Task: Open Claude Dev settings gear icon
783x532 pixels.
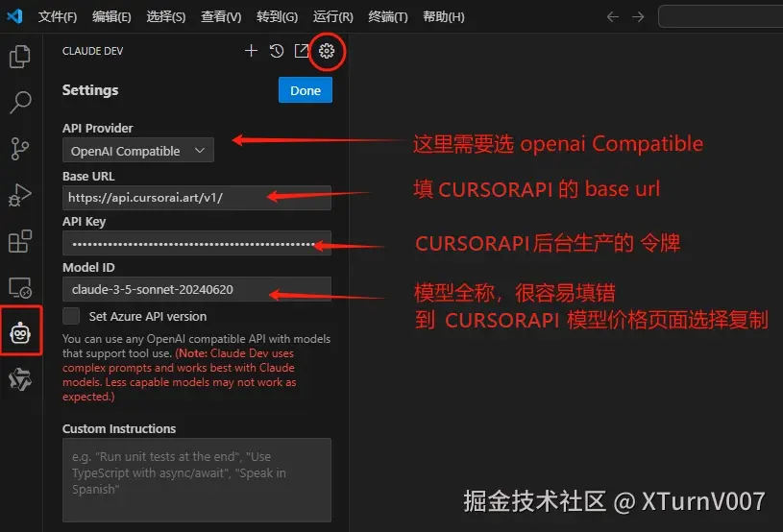Action: pos(327,51)
